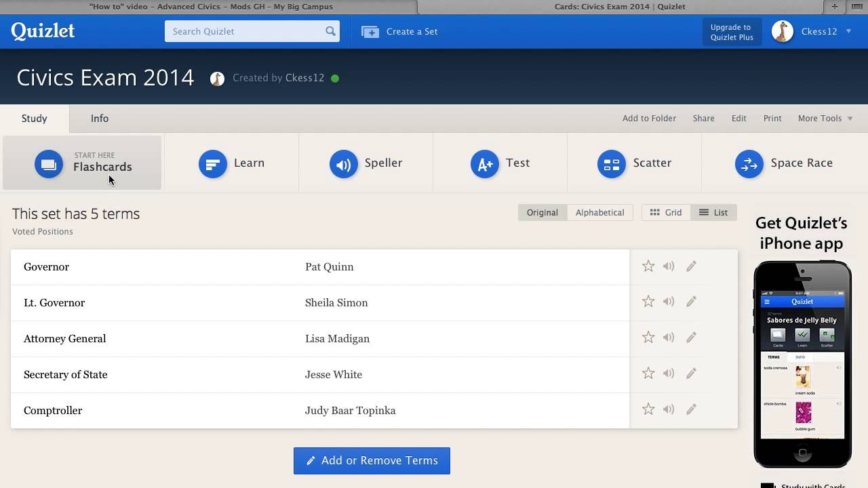Star the Comptroller term
Screen dimensions: 868x488
pyautogui.click(x=648, y=409)
